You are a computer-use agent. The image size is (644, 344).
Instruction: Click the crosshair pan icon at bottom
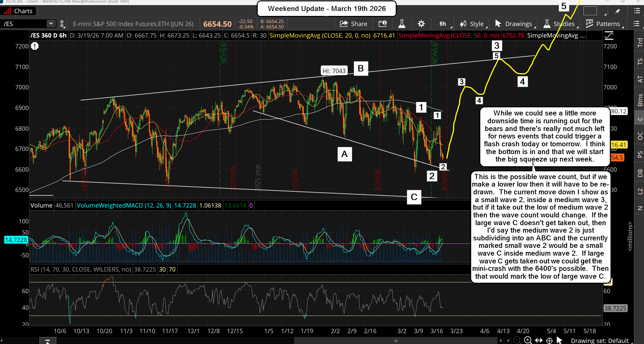(x=549, y=340)
